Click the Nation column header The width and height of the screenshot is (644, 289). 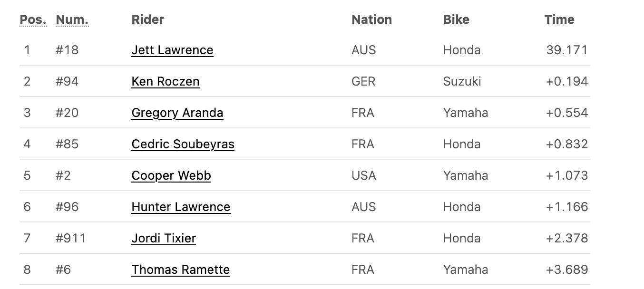372,19
